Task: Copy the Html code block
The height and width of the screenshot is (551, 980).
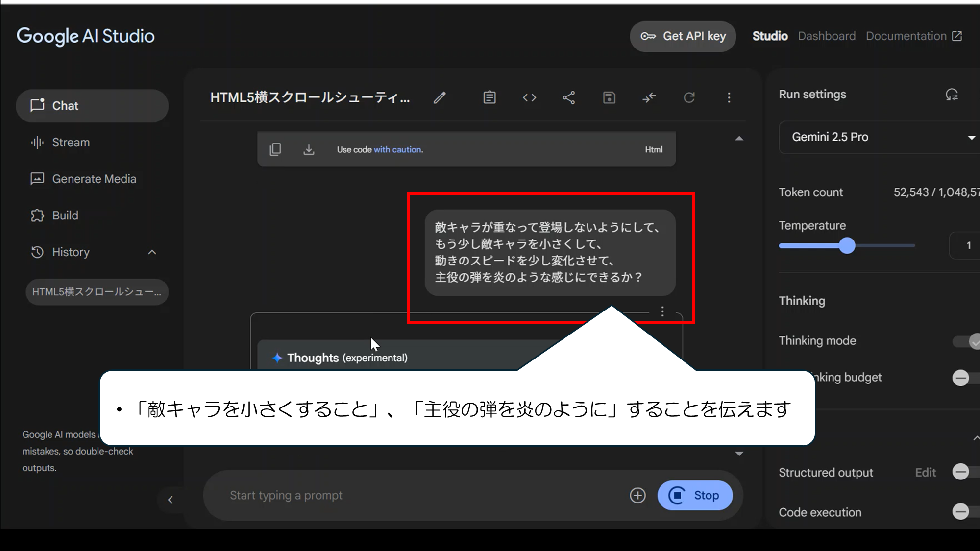Action: [x=275, y=149]
